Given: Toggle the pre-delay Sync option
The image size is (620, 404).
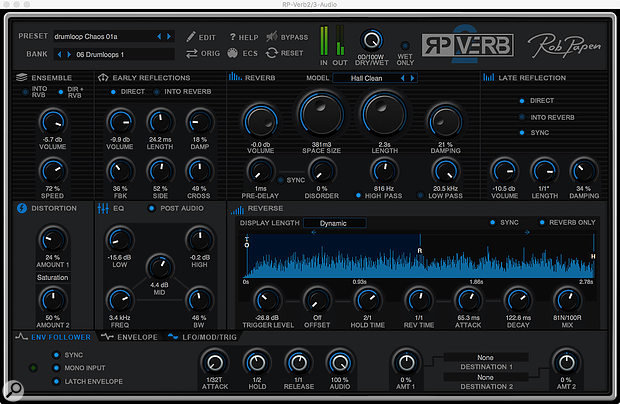Looking at the screenshot, I should 281,180.
